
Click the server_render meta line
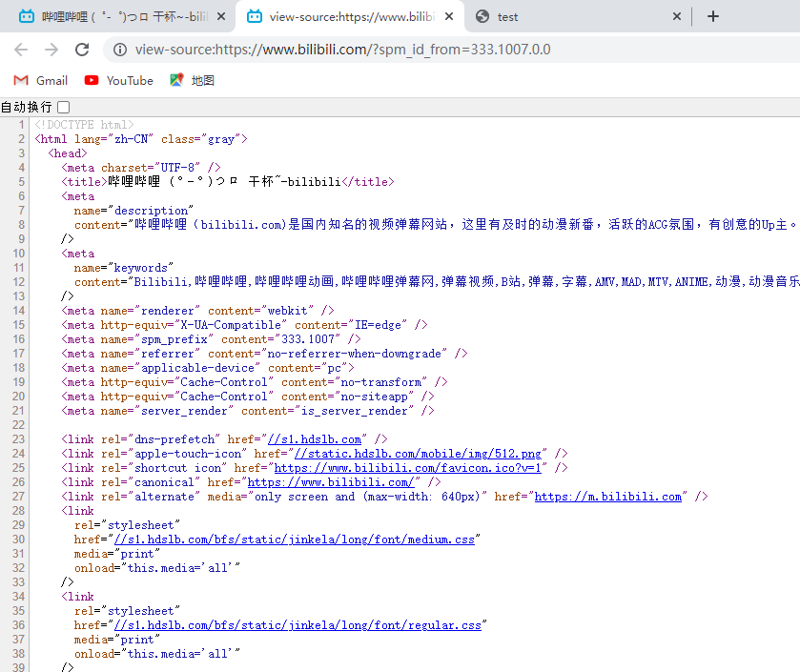tap(248, 411)
